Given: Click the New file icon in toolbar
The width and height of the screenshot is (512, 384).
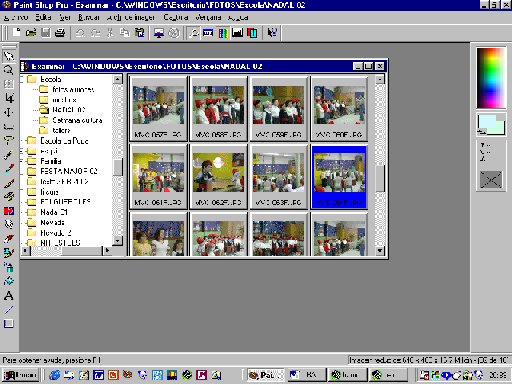Looking at the screenshot, I should (x=16, y=33).
